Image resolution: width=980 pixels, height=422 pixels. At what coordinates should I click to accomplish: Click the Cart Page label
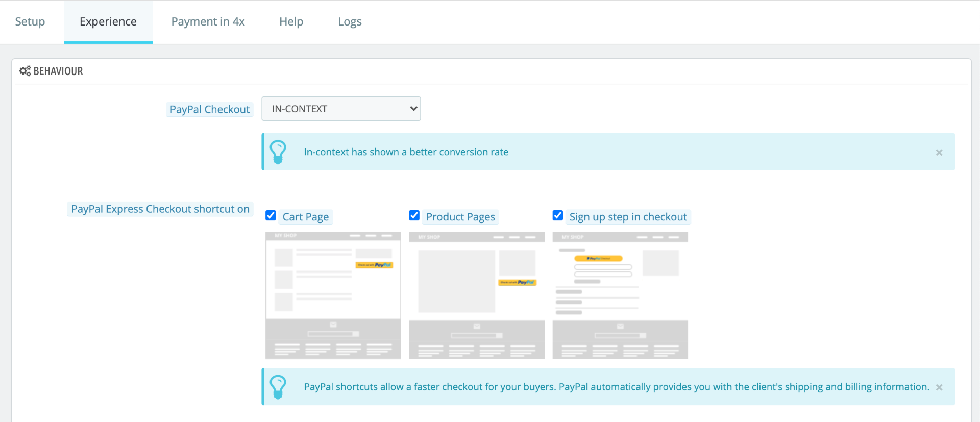(x=306, y=217)
